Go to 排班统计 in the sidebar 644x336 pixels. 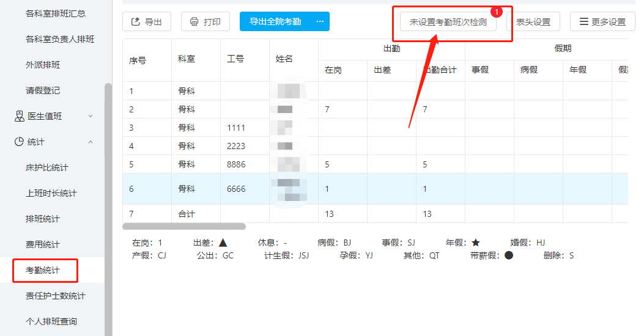click(43, 219)
